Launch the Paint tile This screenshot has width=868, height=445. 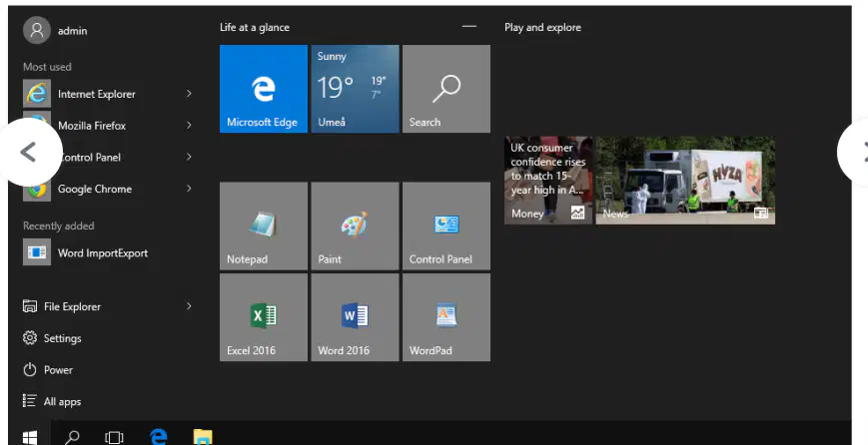[x=355, y=226]
